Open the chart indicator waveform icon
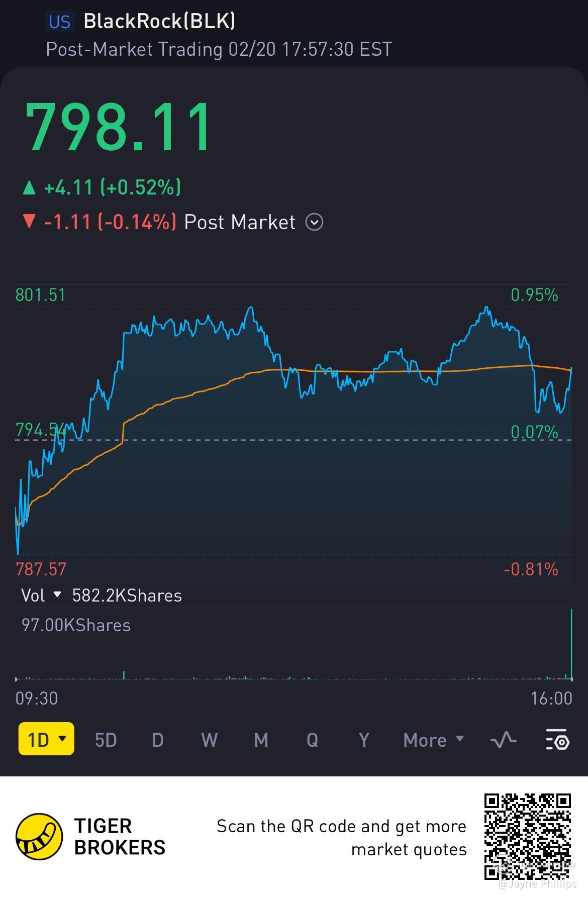The height and width of the screenshot is (897, 588). pyautogui.click(x=503, y=740)
